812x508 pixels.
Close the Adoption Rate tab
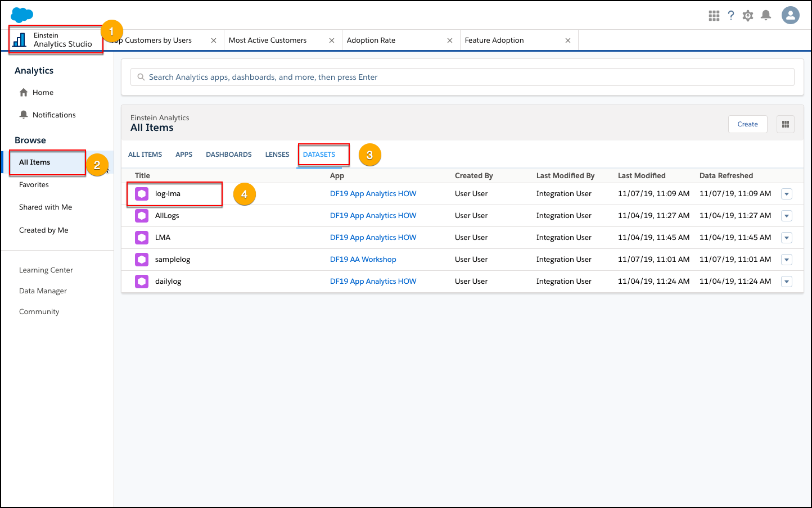[x=450, y=40]
